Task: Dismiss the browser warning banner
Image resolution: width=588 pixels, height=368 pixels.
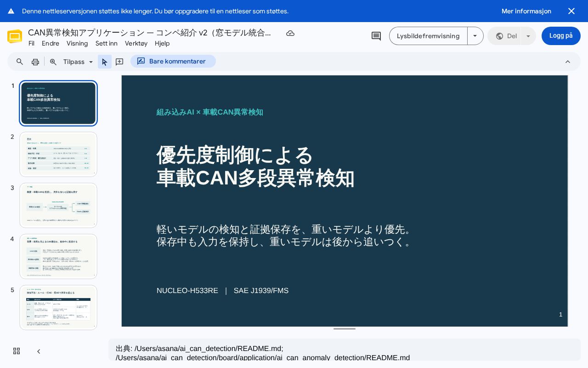Action: pos(571,11)
